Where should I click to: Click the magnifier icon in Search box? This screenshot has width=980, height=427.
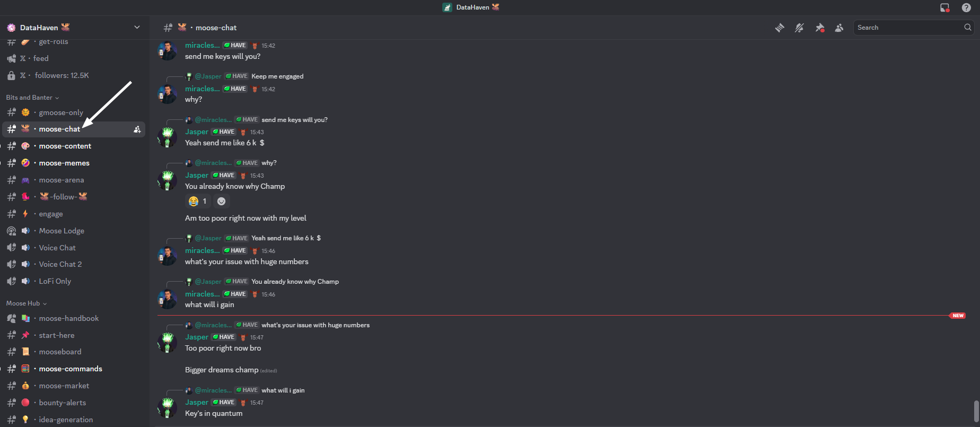pos(968,28)
